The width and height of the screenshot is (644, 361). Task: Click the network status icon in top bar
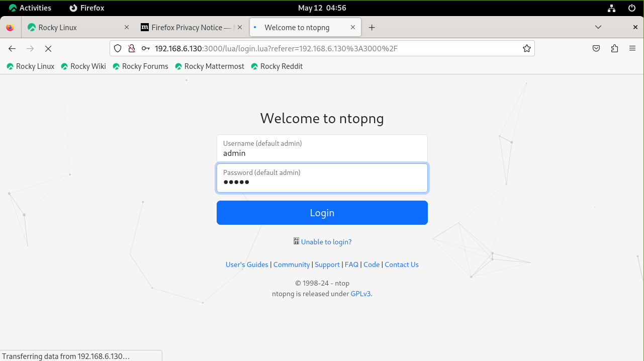pyautogui.click(x=611, y=8)
